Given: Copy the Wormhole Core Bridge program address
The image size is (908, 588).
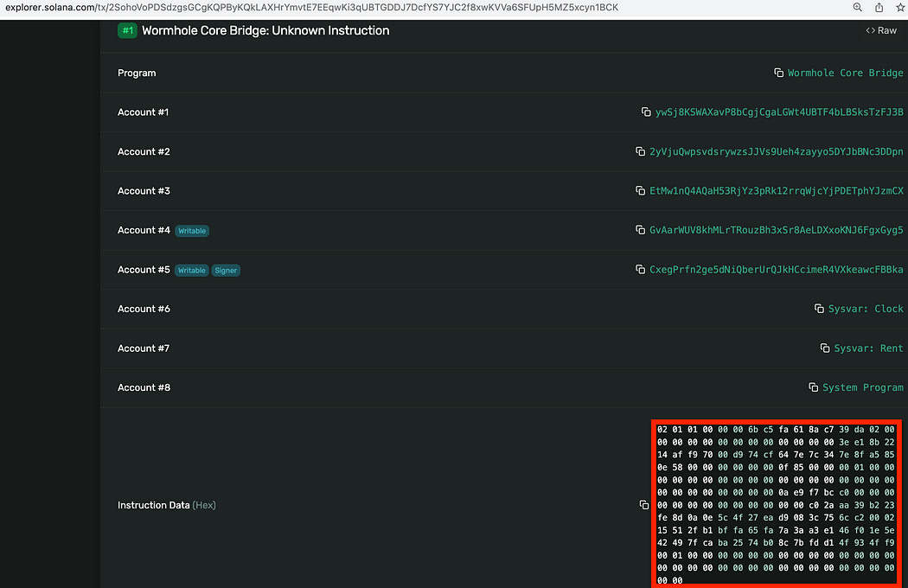Looking at the screenshot, I should (779, 73).
